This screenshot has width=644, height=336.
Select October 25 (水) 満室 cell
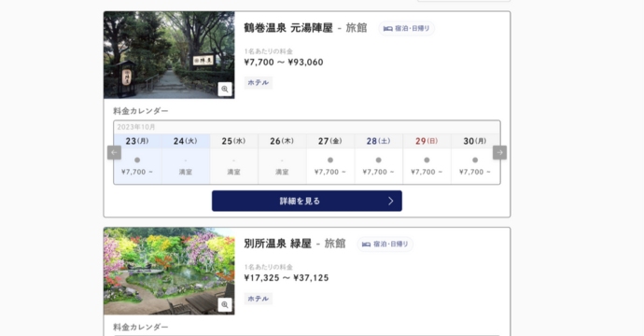[233, 159]
